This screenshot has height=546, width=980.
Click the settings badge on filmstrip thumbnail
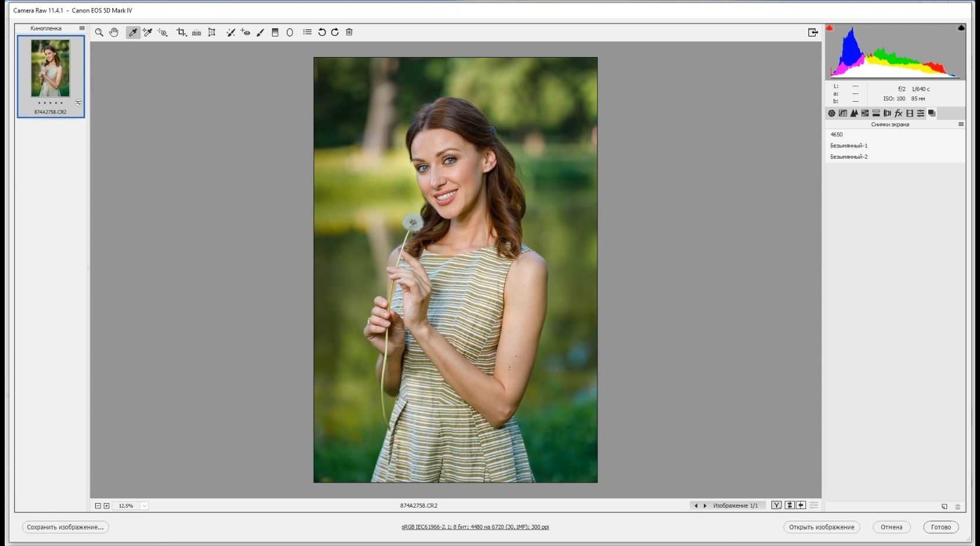[x=79, y=103]
